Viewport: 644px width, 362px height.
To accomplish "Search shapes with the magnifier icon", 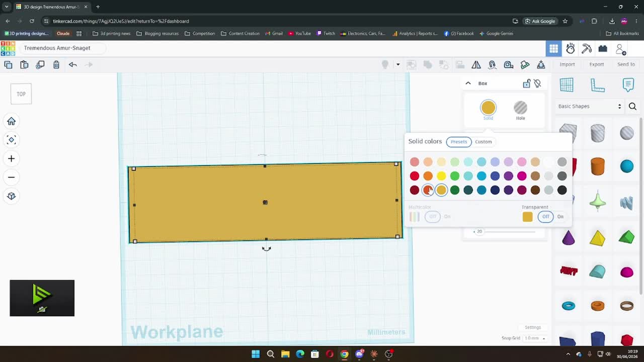I will point(632,106).
